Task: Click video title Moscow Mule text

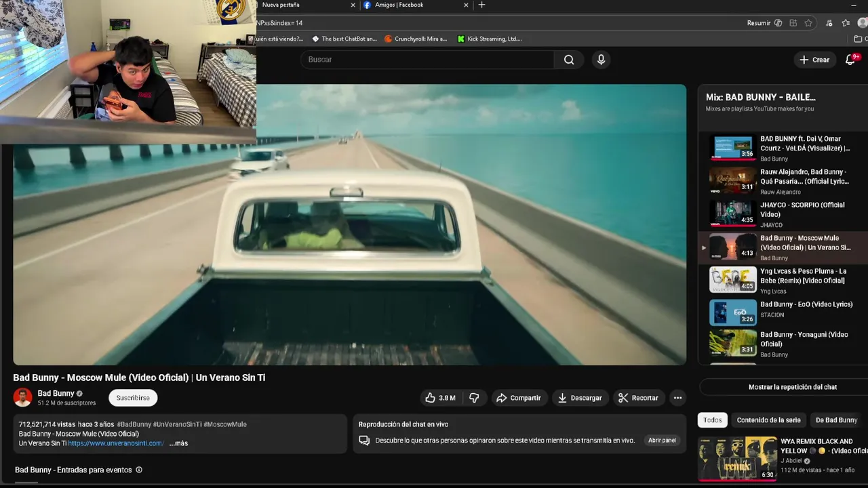Action: [x=139, y=378]
